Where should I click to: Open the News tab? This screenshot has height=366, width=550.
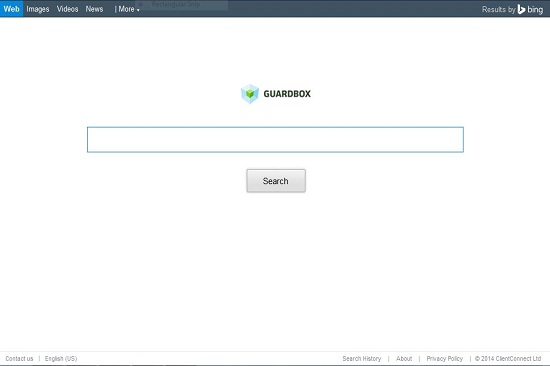tap(94, 9)
